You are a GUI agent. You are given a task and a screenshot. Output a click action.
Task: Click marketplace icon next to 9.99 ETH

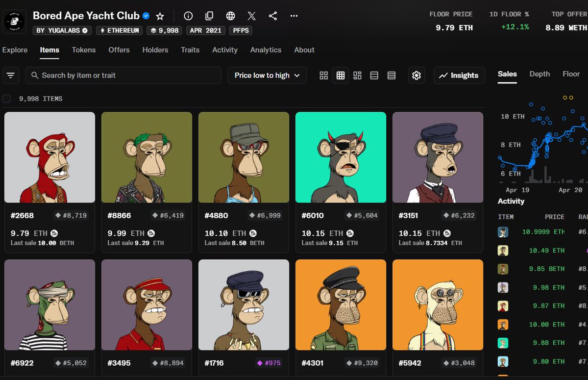click(152, 233)
